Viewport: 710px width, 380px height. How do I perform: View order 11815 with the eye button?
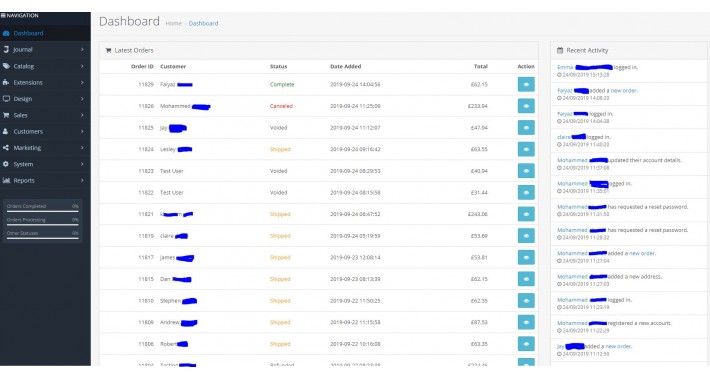click(x=526, y=279)
